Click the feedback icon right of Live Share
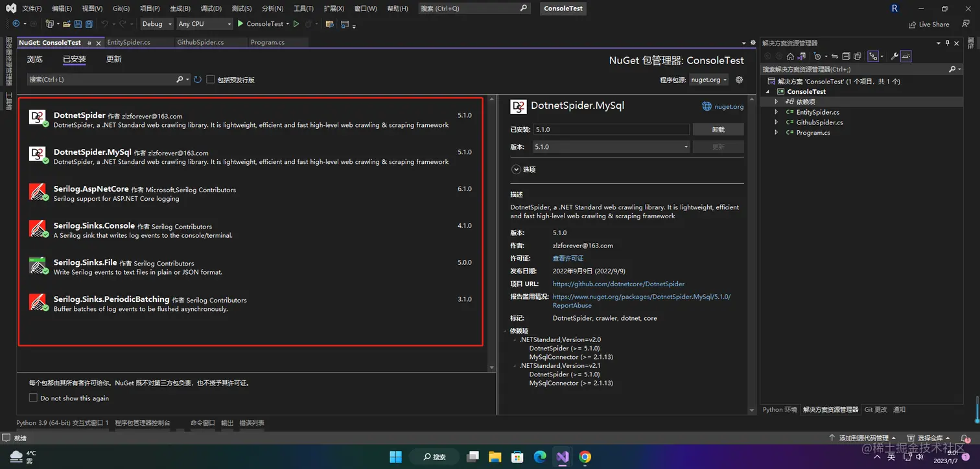The image size is (980, 469). tap(966, 24)
